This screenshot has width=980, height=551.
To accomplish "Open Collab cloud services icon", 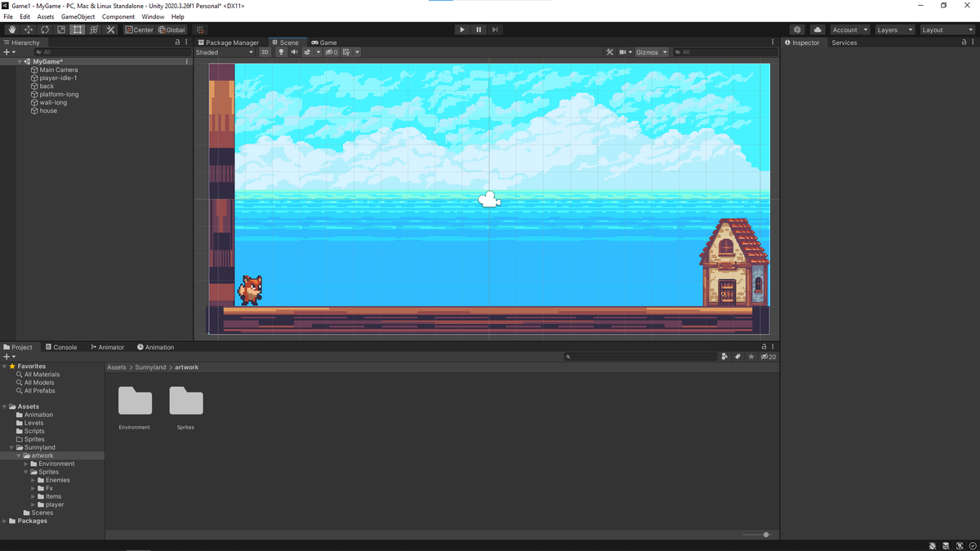I will point(817,29).
